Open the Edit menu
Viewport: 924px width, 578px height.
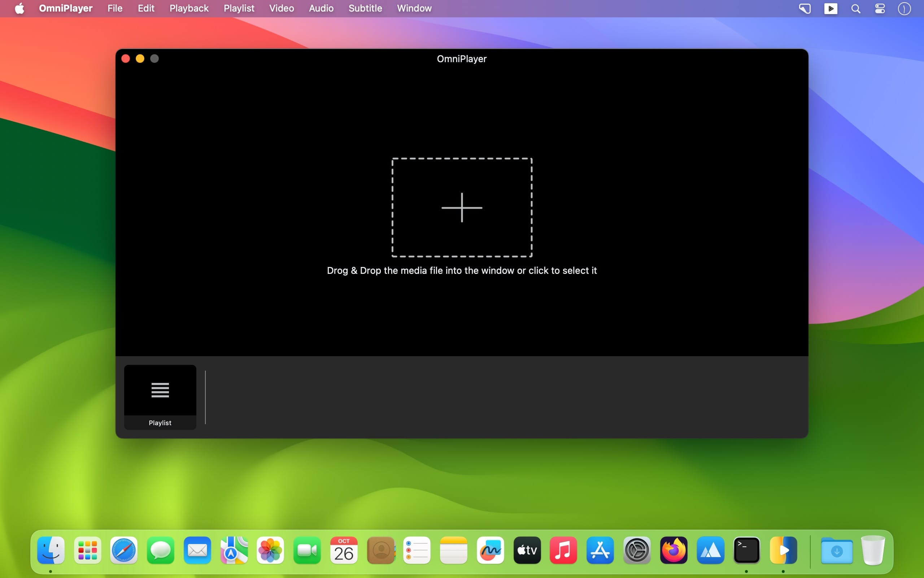(x=146, y=8)
